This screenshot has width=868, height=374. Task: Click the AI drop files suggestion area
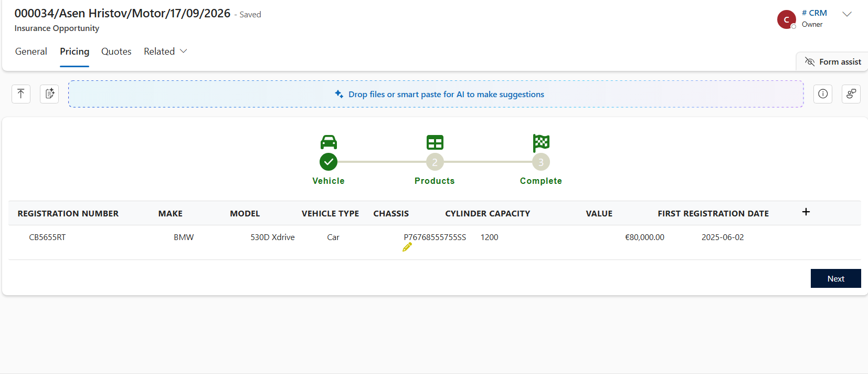(x=436, y=94)
